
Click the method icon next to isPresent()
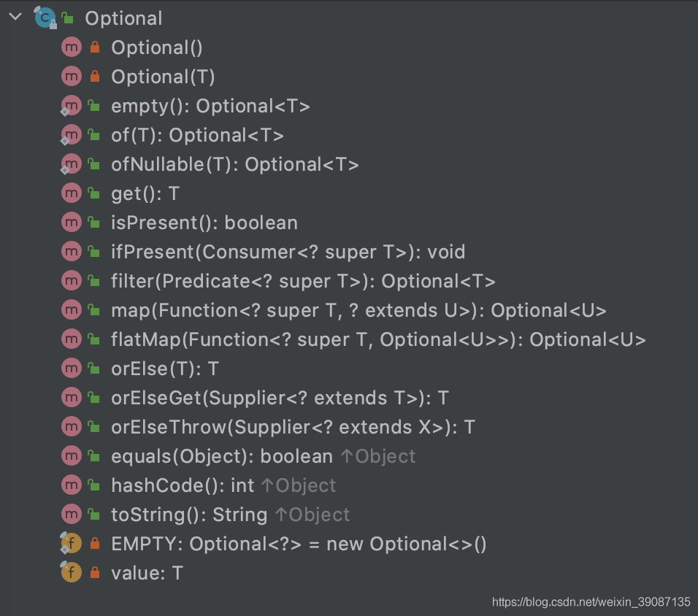(71, 222)
